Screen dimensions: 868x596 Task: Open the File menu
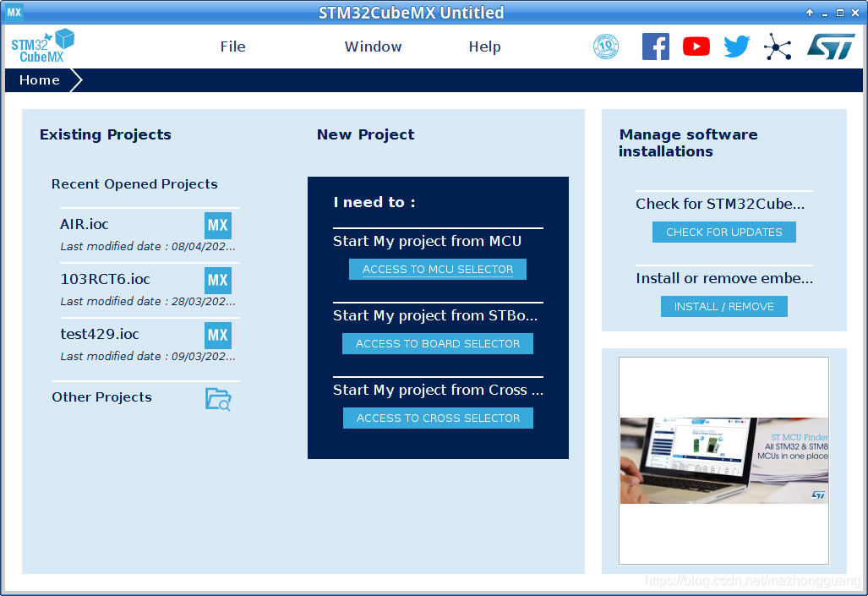pyautogui.click(x=232, y=46)
